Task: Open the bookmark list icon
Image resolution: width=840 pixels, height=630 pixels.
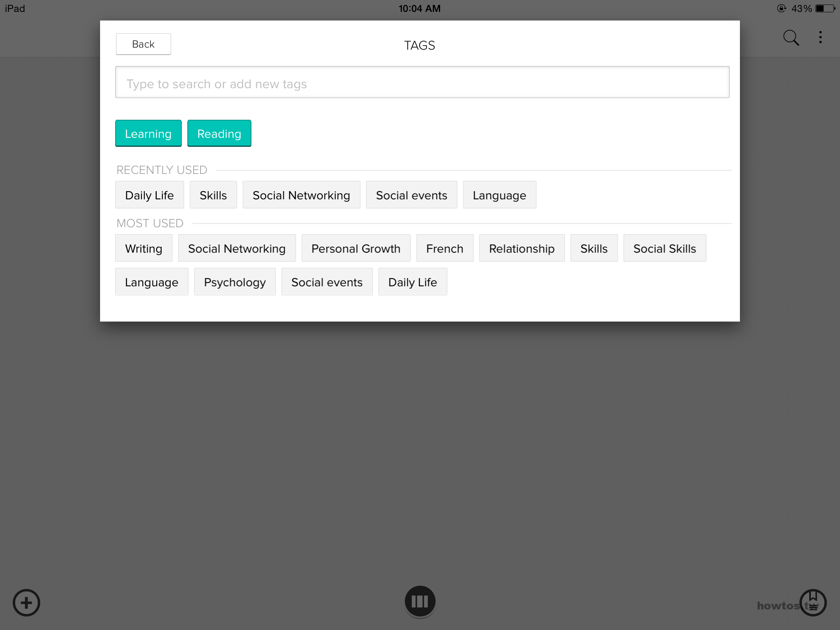Action: pyautogui.click(x=813, y=603)
